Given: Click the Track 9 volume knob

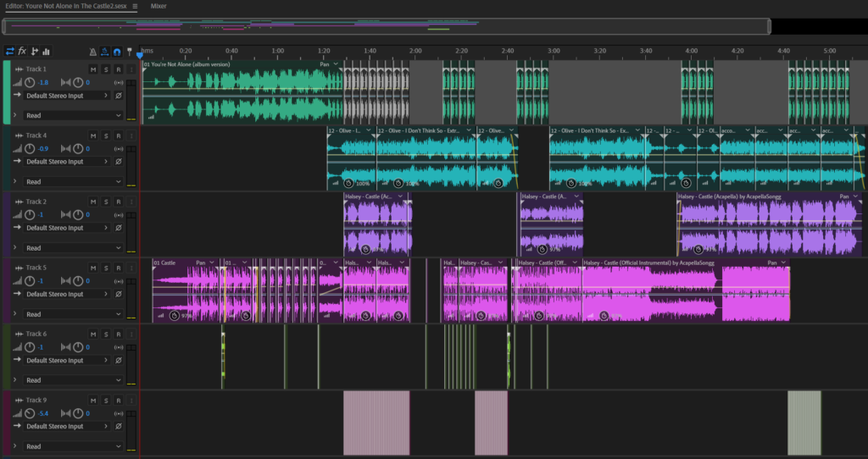Looking at the screenshot, I should tap(31, 413).
